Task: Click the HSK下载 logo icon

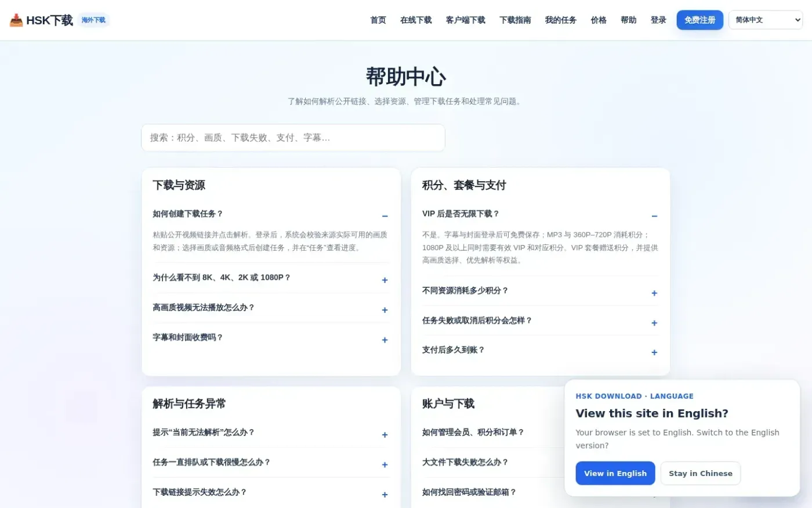Action: pyautogui.click(x=16, y=20)
